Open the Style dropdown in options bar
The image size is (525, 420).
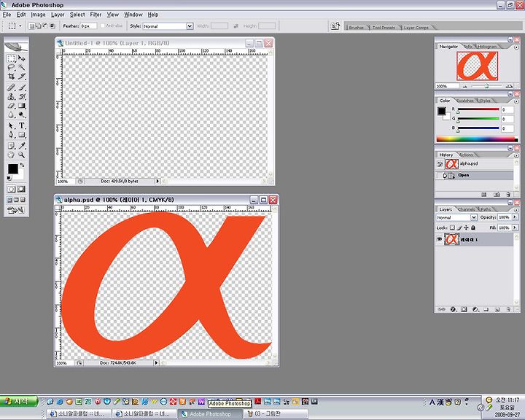(x=190, y=26)
